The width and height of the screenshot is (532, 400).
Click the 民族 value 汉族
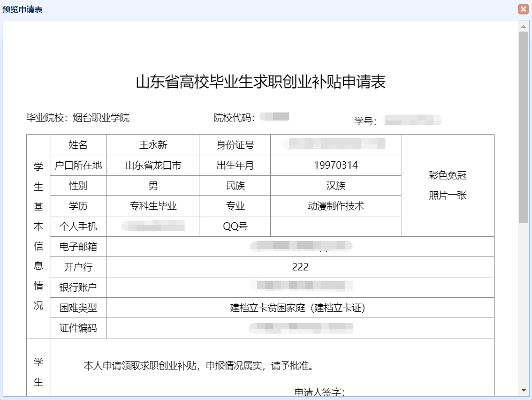(336, 186)
